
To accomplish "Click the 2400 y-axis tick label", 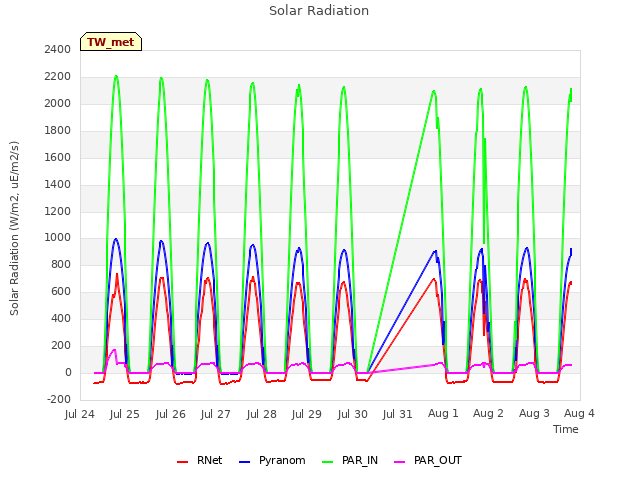I will pyautogui.click(x=58, y=49).
